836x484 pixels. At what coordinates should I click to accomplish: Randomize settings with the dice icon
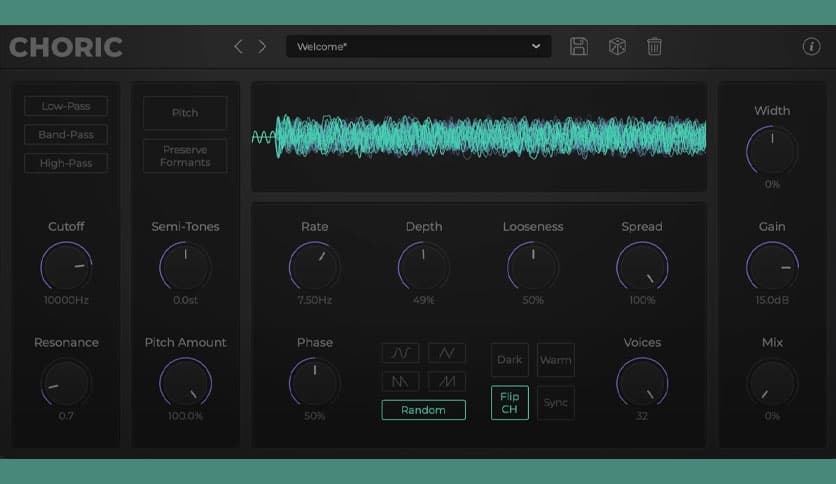click(617, 46)
